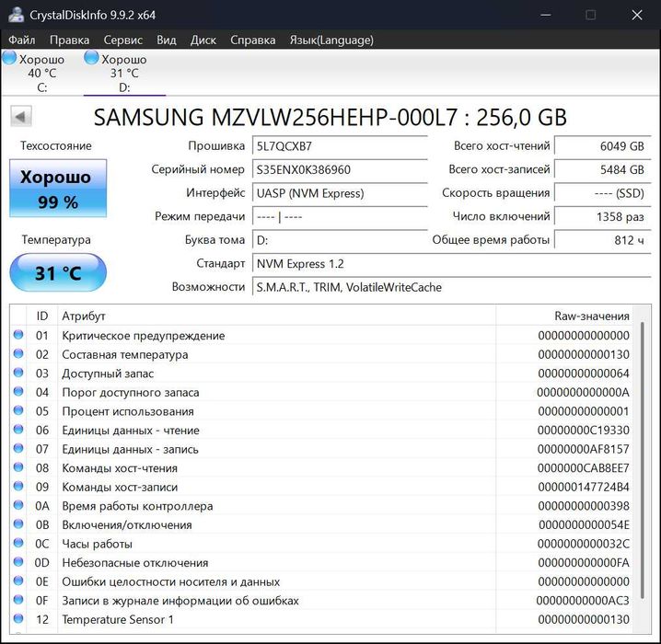Click status icon for Записи в журнале row
The image size is (661, 644).
pyautogui.click(x=18, y=600)
